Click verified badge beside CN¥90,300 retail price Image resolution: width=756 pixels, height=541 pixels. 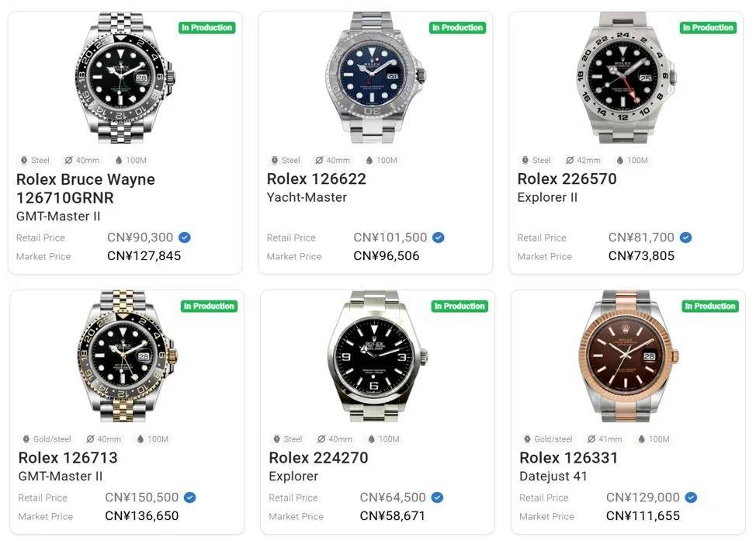tap(185, 238)
